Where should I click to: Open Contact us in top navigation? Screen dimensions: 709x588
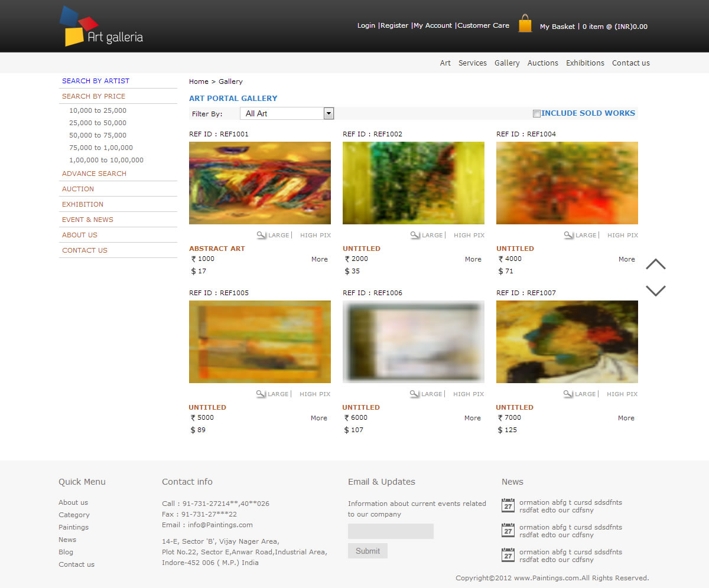coord(631,63)
